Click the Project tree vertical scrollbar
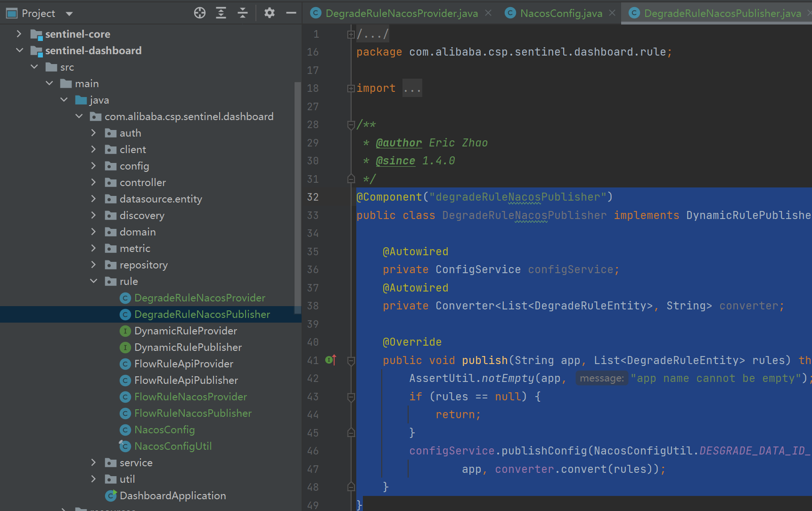The width and height of the screenshot is (812, 511). (297, 198)
